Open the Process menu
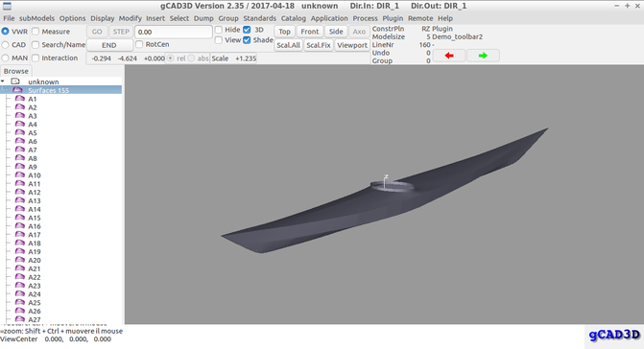Image resolution: width=644 pixels, height=349 pixels. pos(365,18)
